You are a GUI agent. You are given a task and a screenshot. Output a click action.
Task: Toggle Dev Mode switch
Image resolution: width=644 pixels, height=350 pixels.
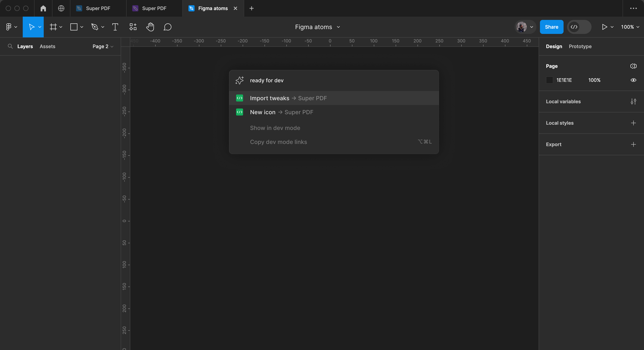click(x=579, y=27)
